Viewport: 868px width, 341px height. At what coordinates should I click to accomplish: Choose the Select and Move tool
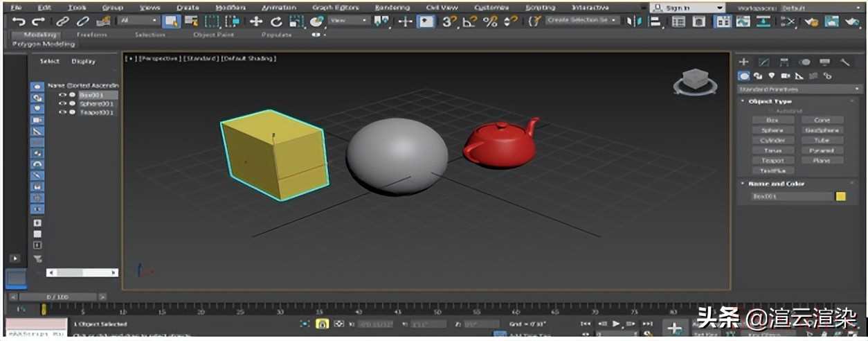(x=255, y=21)
